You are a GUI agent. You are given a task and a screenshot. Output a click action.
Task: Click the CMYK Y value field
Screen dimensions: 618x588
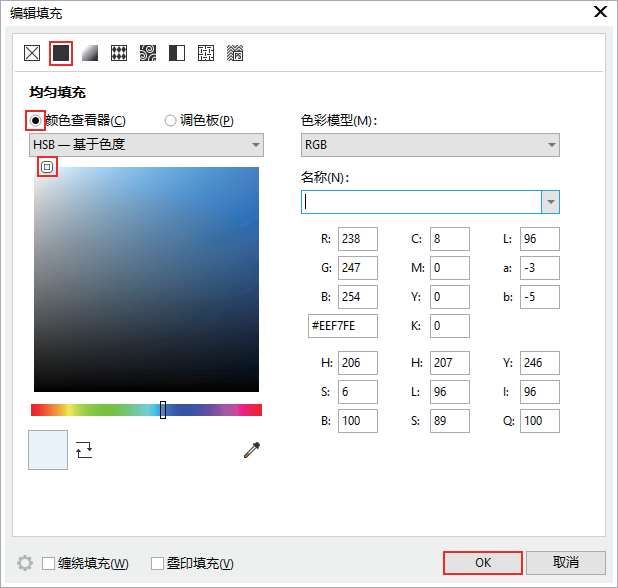(450, 297)
